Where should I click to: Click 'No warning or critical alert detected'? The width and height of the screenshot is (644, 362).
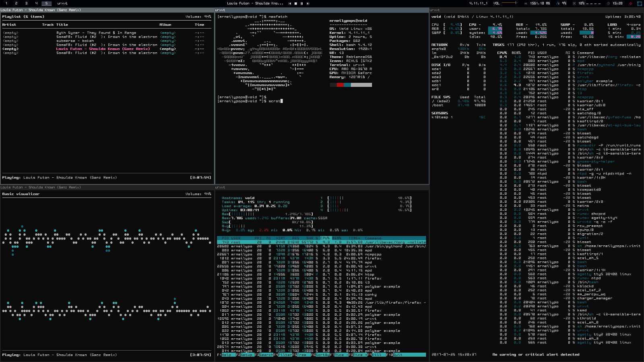pos(536,355)
